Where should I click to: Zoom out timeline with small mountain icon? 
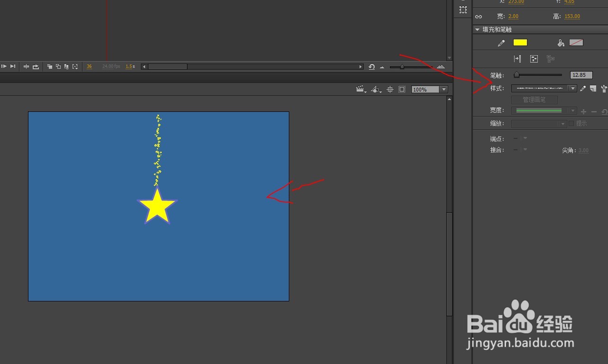[382, 67]
